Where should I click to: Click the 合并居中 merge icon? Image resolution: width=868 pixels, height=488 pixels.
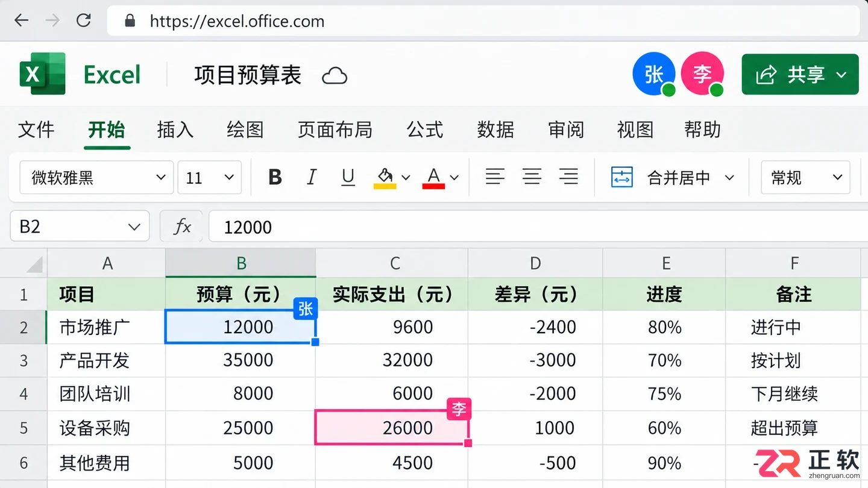tap(621, 177)
